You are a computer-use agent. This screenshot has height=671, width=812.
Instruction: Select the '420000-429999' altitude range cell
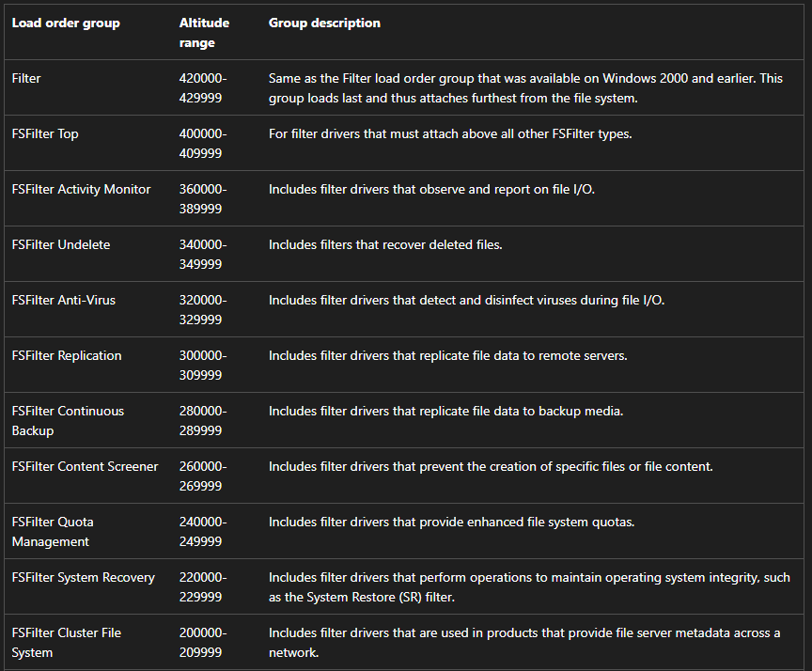(203, 88)
